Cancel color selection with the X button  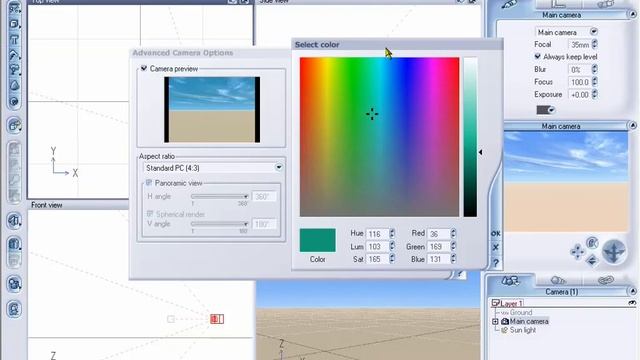click(496, 247)
